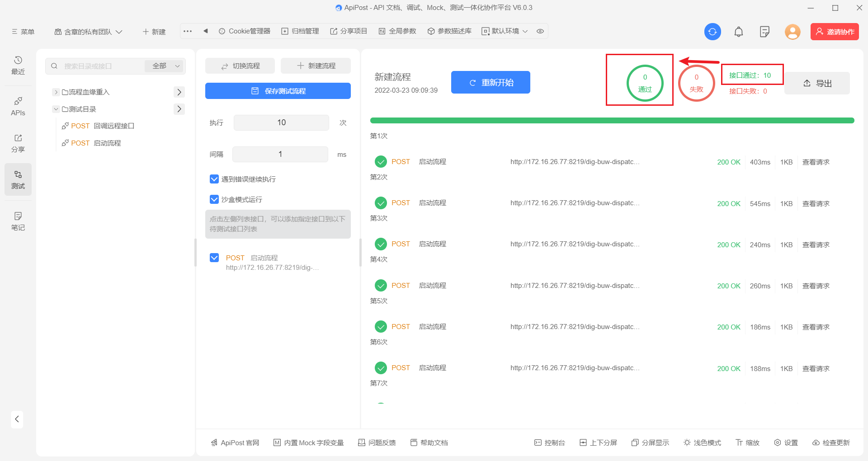Open the 含章的私有团队 team dropdown

pyautogui.click(x=89, y=32)
